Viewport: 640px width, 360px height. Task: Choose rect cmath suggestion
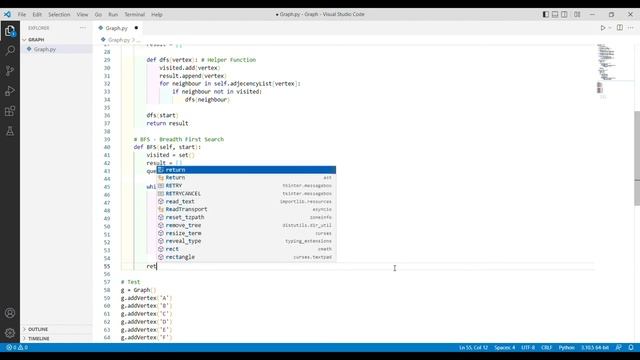click(246, 249)
